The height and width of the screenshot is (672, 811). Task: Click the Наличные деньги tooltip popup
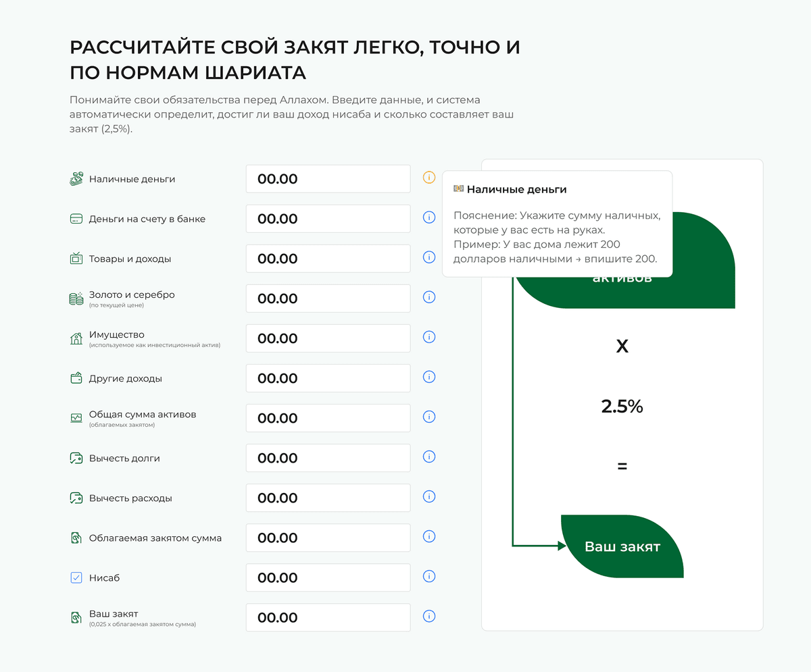tap(558, 224)
